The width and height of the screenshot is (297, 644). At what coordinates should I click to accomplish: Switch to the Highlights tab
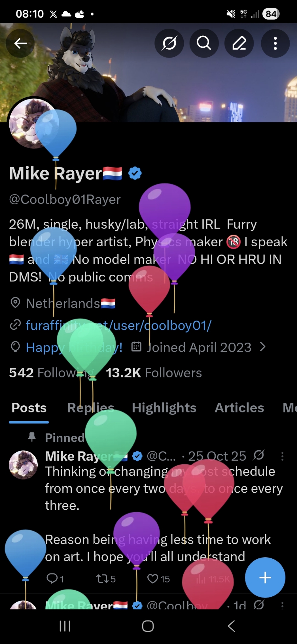point(164,408)
